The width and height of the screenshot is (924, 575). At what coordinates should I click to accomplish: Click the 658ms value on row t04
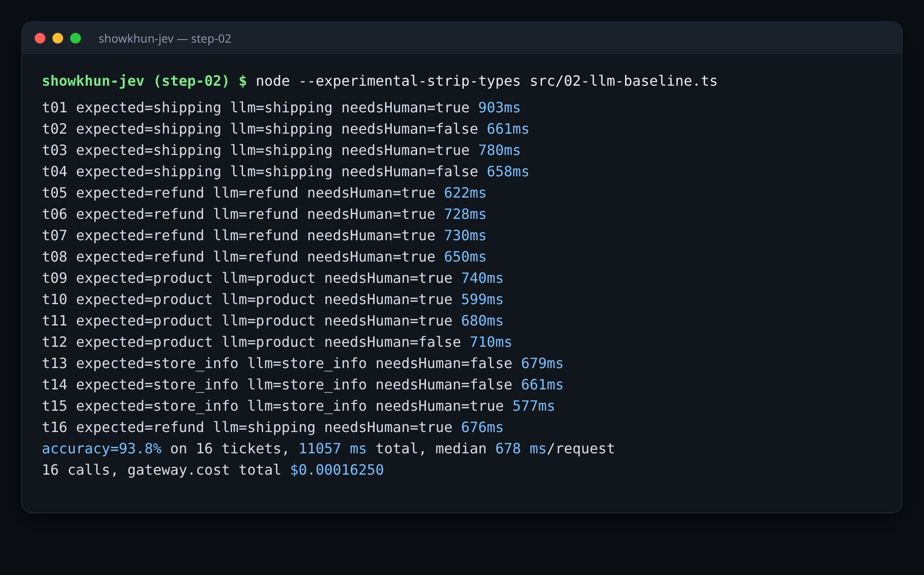pos(508,171)
